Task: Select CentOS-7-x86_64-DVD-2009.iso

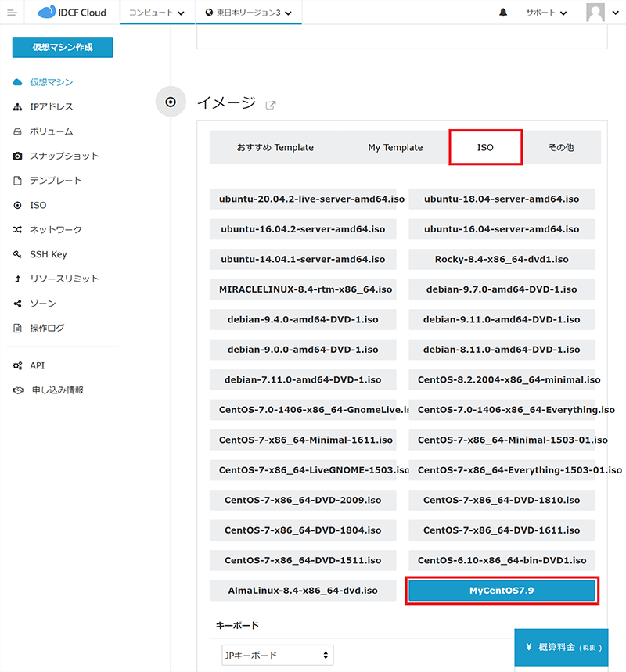Action: (x=303, y=500)
